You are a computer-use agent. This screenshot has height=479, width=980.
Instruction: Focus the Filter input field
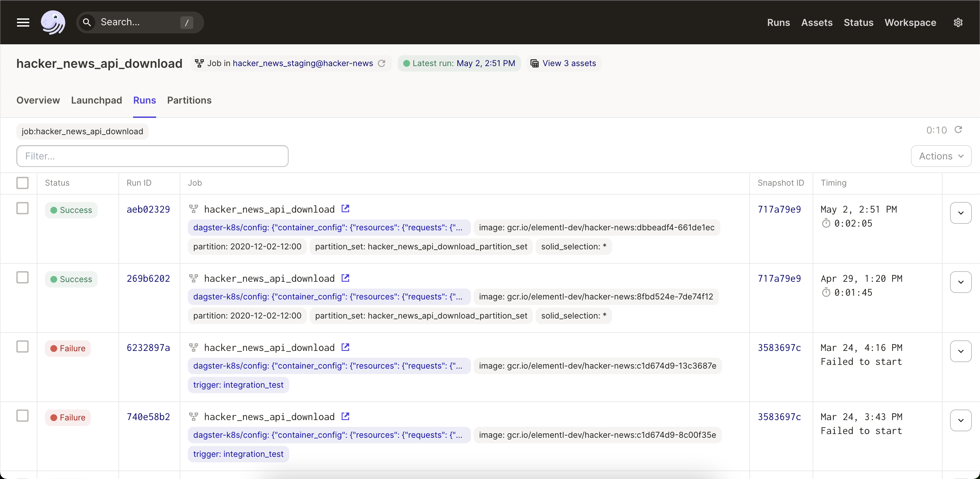click(x=152, y=156)
